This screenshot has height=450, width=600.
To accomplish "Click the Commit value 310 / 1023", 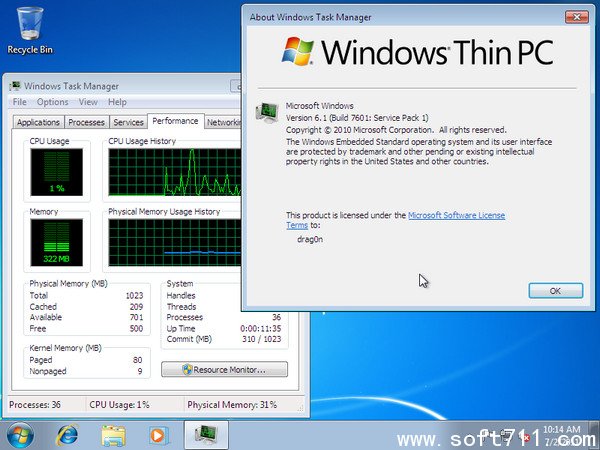I will click(262, 339).
